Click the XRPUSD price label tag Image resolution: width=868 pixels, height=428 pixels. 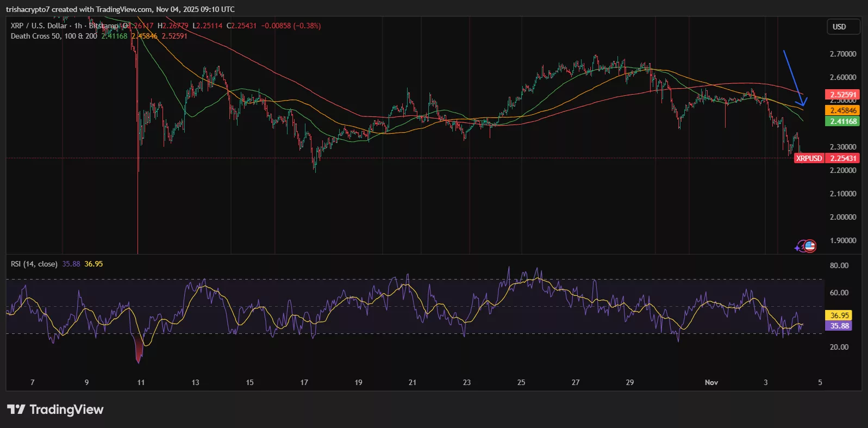[809, 158]
